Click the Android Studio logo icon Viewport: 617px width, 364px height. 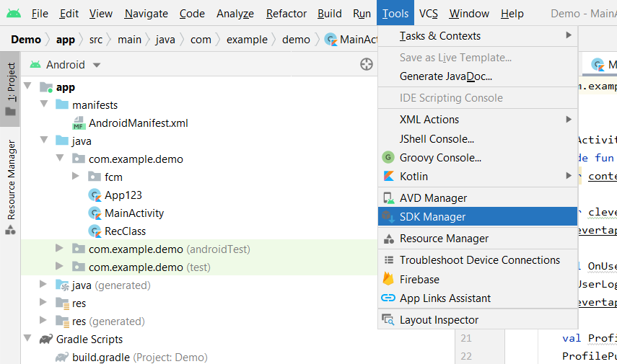click(14, 14)
